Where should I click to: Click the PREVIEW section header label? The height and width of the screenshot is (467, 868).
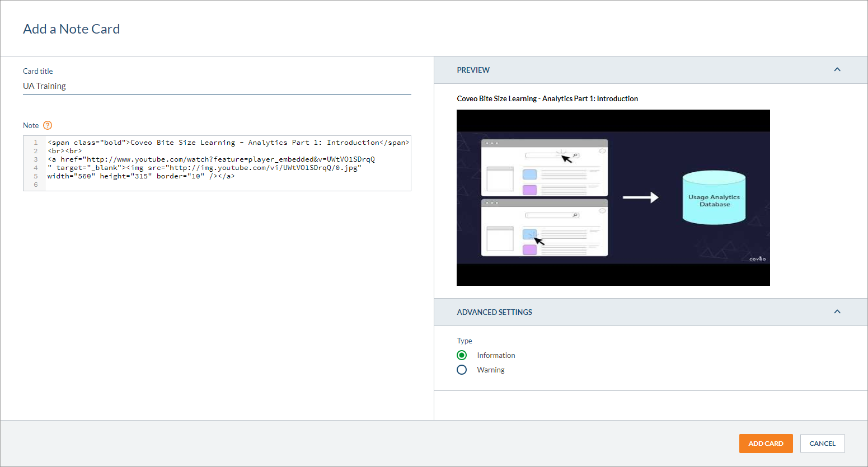(x=473, y=70)
